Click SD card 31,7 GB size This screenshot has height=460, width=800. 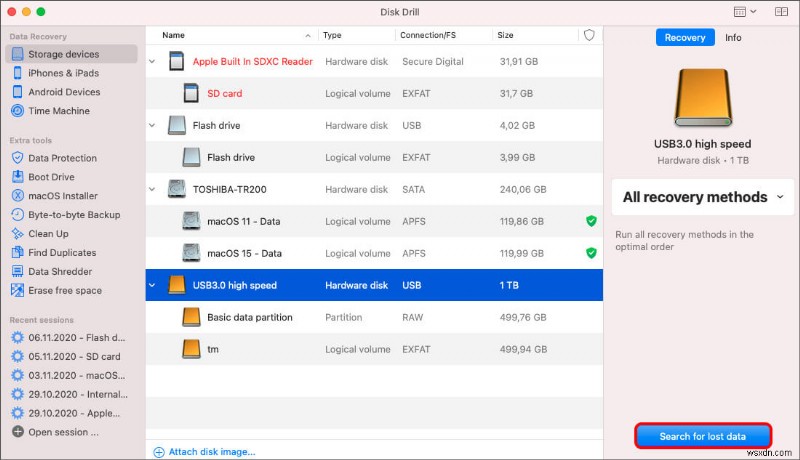(x=516, y=93)
